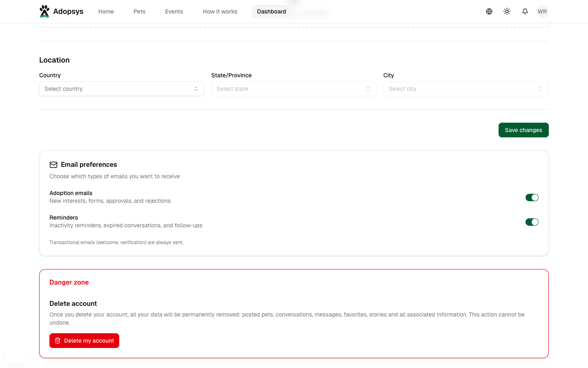Click the Delete my account button

84,340
